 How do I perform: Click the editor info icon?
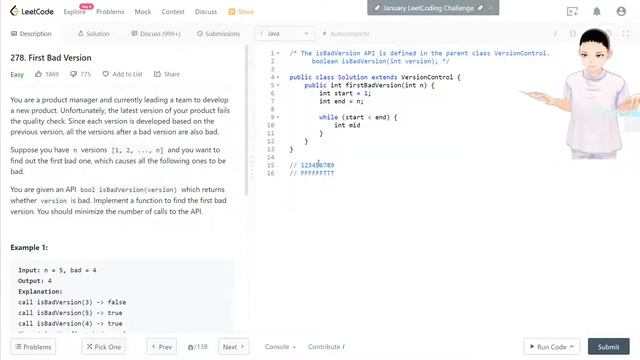point(555,33)
